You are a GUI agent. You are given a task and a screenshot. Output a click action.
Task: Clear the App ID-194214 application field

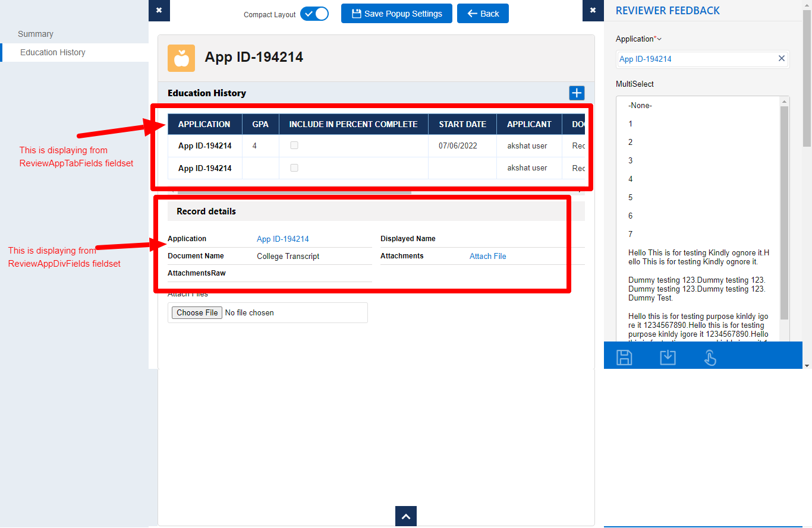782,58
